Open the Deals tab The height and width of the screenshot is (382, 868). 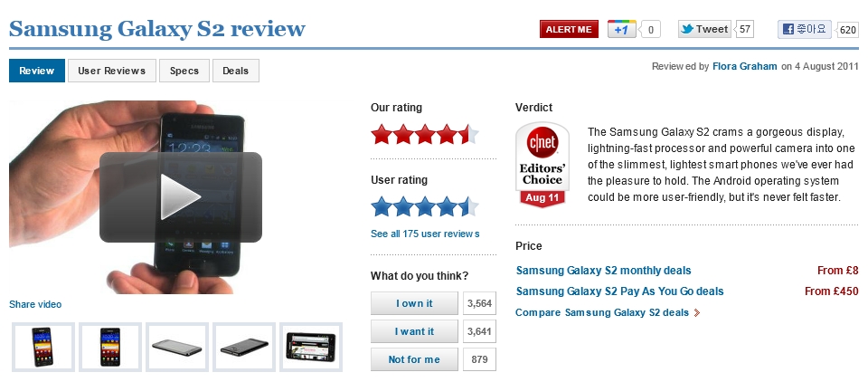(236, 71)
